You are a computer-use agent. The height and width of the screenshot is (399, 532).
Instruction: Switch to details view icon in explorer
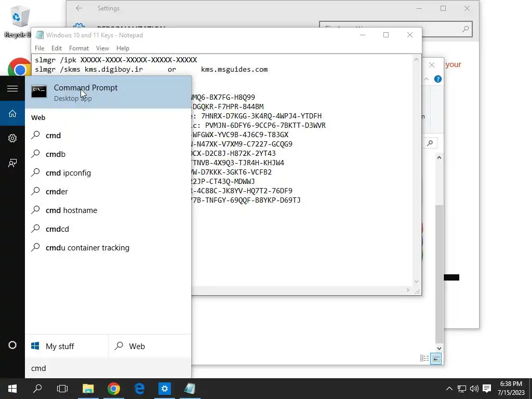(424, 358)
